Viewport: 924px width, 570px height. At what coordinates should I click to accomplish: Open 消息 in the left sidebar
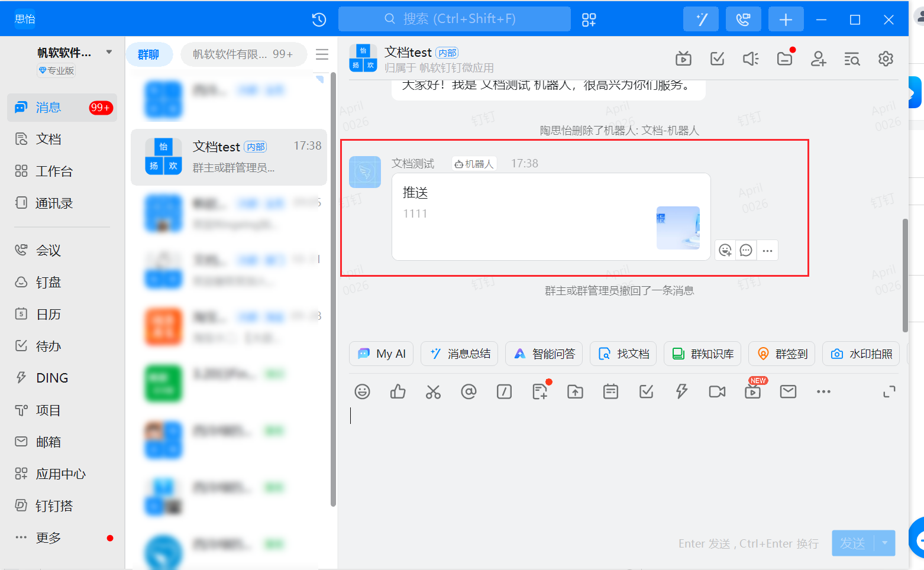point(62,108)
